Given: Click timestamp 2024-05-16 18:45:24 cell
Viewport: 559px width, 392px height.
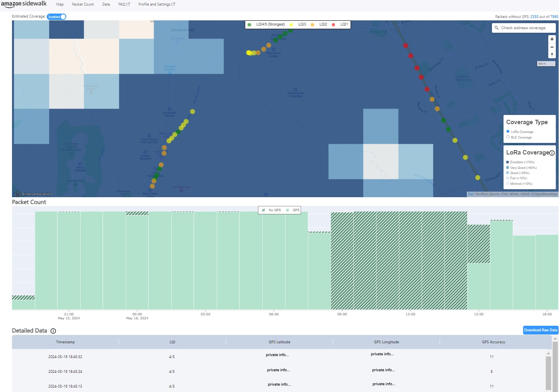Looking at the screenshot, I should click(x=65, y=372).
